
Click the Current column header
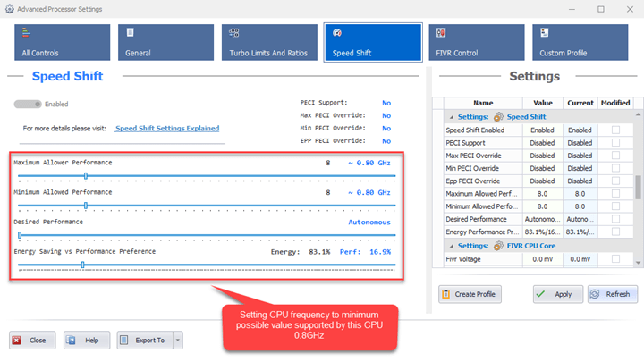(580, 103)
